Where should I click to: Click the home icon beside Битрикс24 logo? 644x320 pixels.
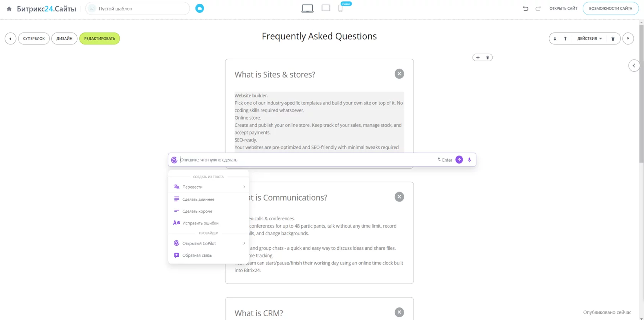pos(9,9)
